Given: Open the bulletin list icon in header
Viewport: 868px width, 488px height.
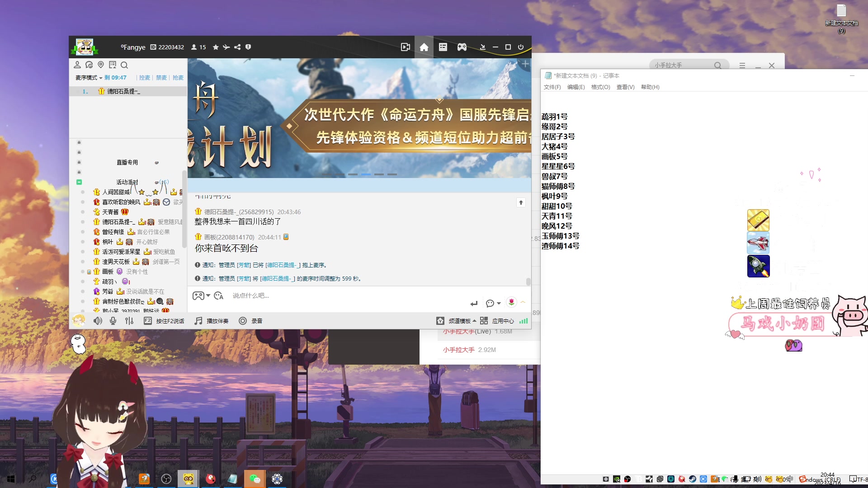Looking at the screenshot, I should (x=443, y=47).
